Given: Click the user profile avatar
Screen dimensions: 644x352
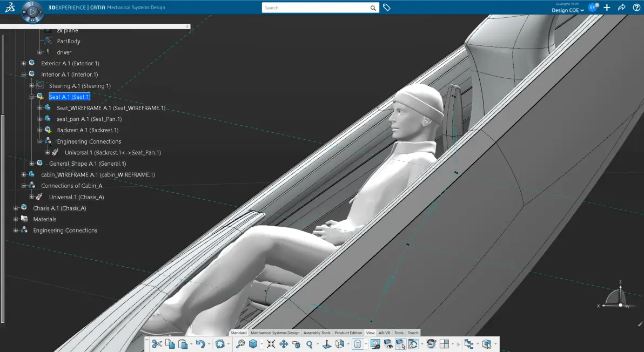Looking at the screenshot, I should (593, 7).
